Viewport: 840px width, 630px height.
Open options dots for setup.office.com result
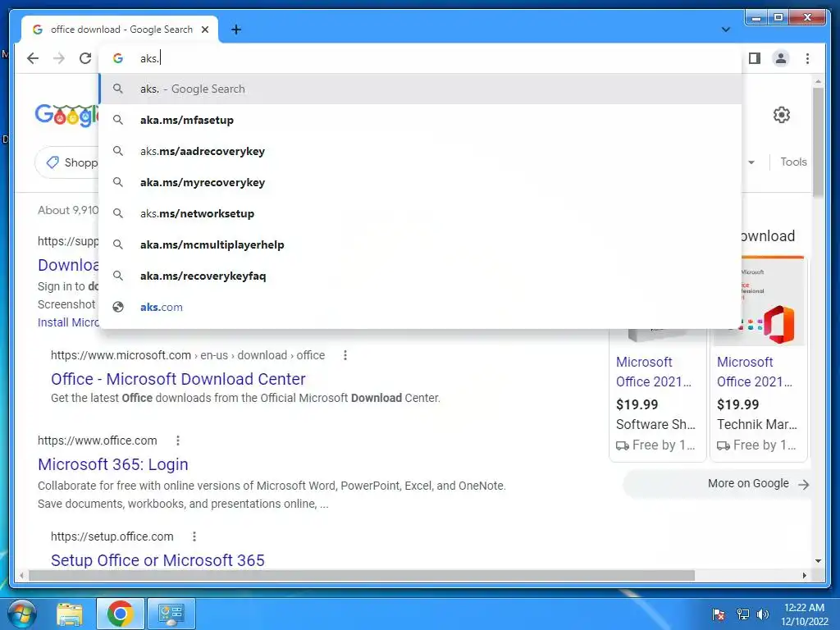(194, 536)
